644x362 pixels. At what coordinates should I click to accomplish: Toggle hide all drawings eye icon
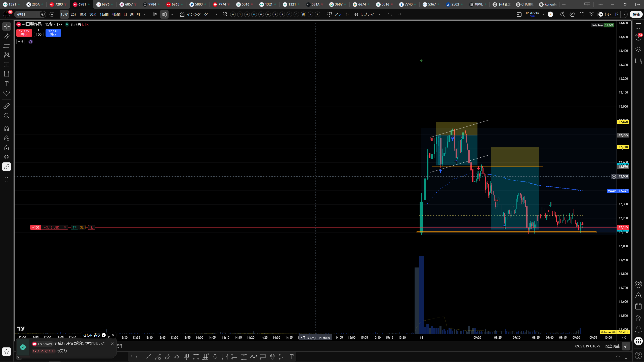(7, 157)
